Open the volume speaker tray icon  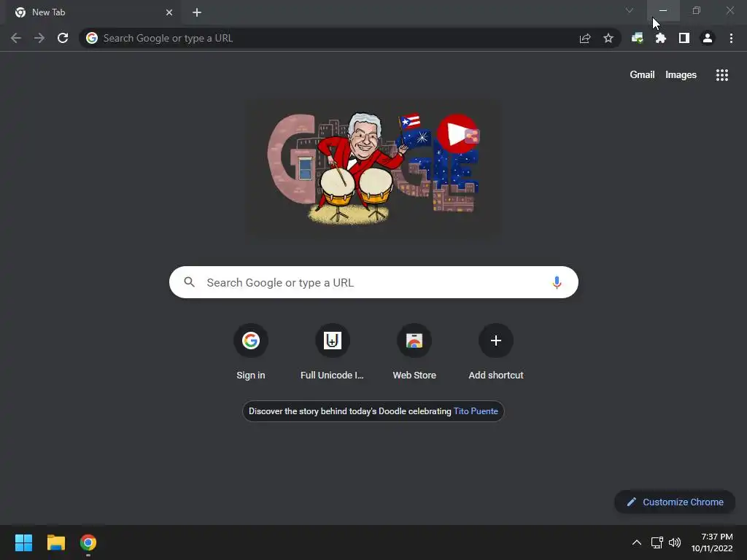click(x=675, y=542)
